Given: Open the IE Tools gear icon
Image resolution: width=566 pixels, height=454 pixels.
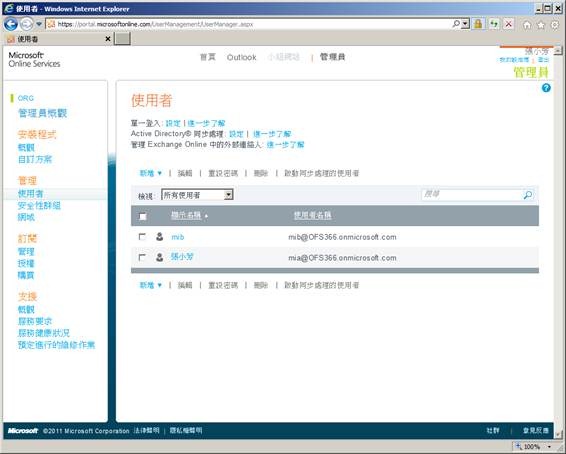Looking at the screenshot, I should click(x=554, y=25).
